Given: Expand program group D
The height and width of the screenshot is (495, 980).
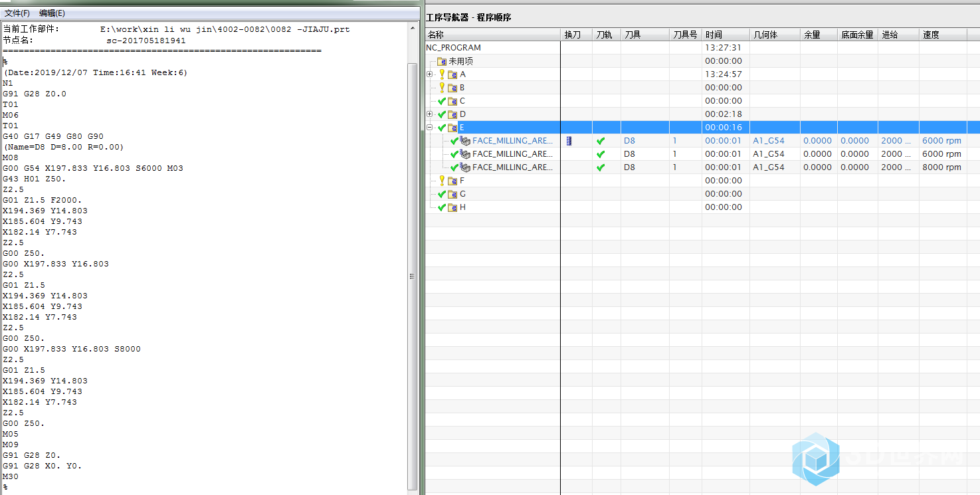Looking at the screenshot, I should [x=430, y=114].
